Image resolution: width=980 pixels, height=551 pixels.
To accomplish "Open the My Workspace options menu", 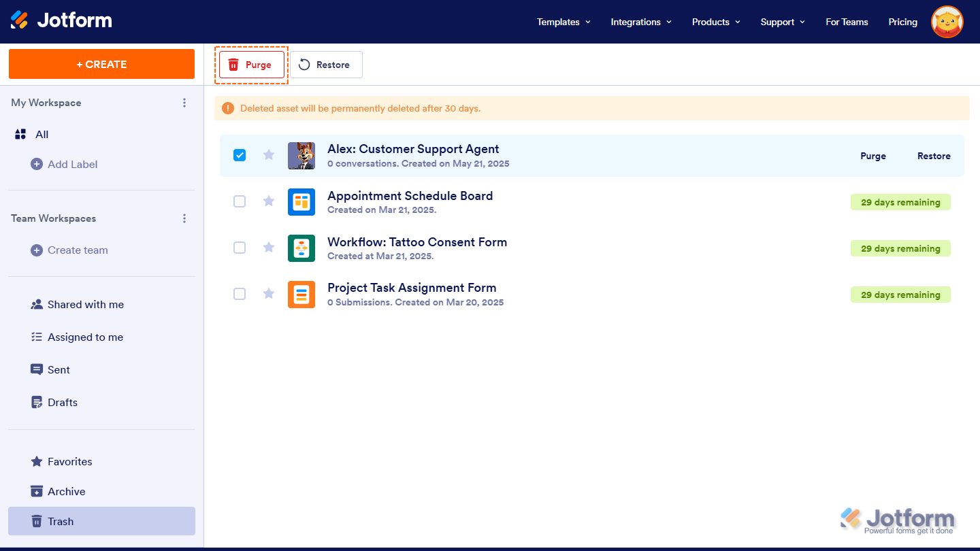I will pos(184,103).
